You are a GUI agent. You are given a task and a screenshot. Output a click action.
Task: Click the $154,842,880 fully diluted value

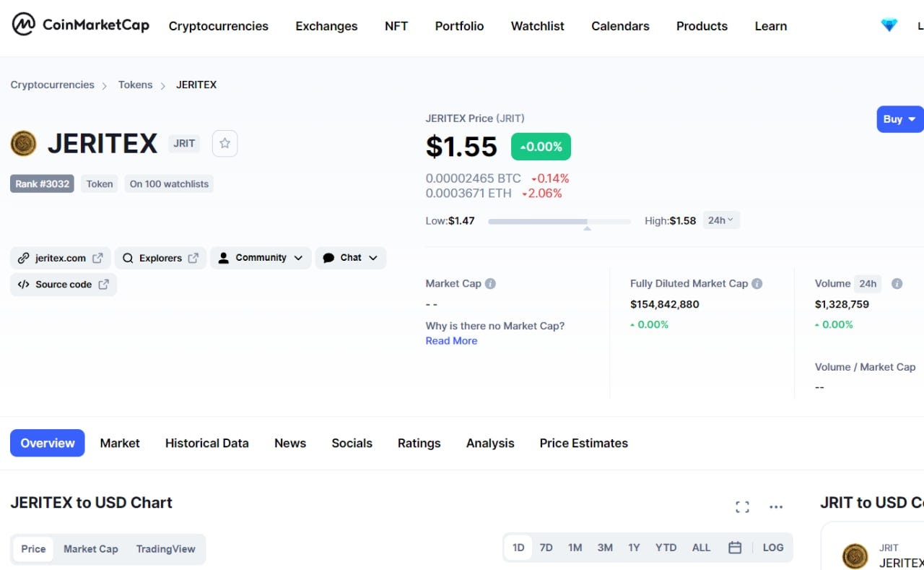665,304
